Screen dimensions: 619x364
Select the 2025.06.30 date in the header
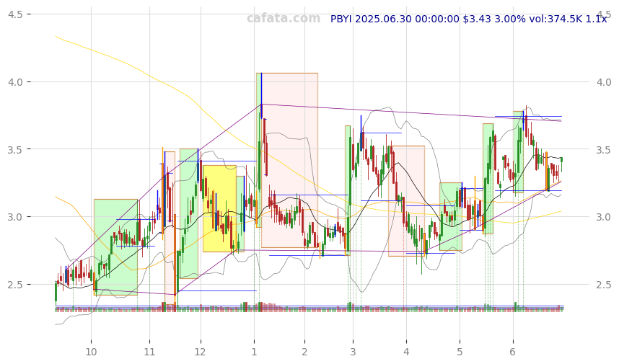tap(382, 19)
